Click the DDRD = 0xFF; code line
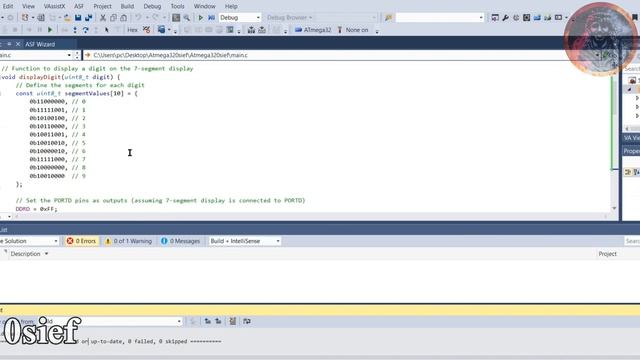Screen dimensions: 640x360 tap(36, 209)
